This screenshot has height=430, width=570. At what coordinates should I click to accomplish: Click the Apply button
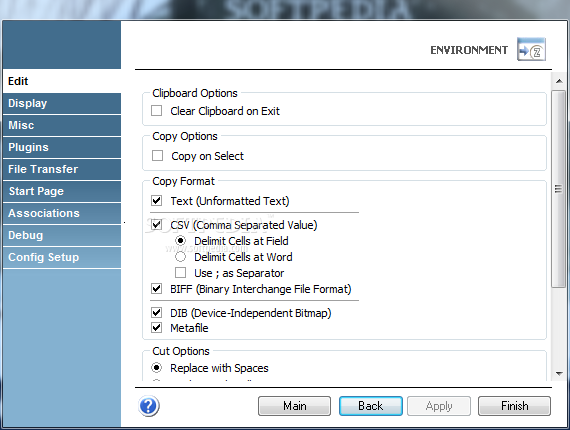tap(439, 406)
